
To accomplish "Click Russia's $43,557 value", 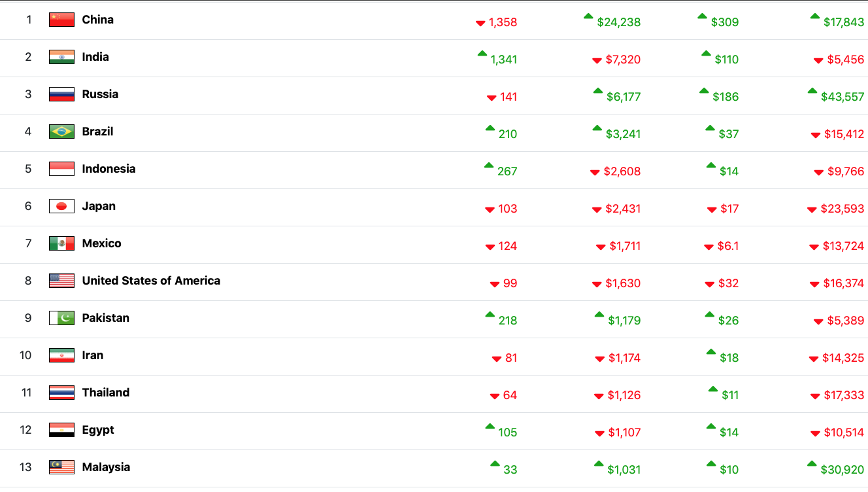I will [843, 97].
